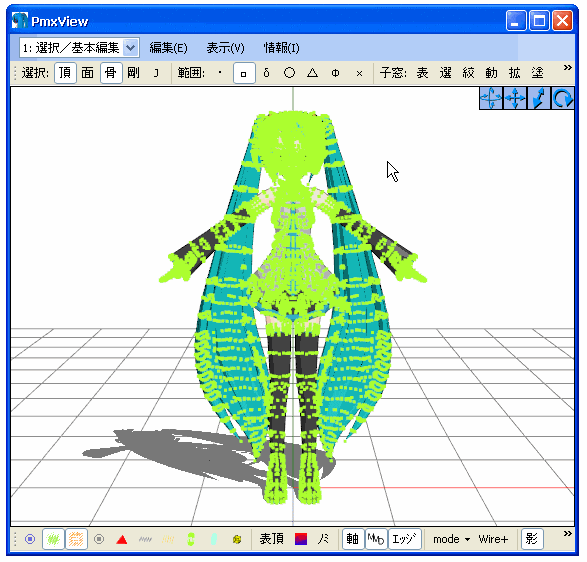Click the 表頂 button in bottom toolbar
The width and height of the screenshot is (587, 562).
point(271,539)
